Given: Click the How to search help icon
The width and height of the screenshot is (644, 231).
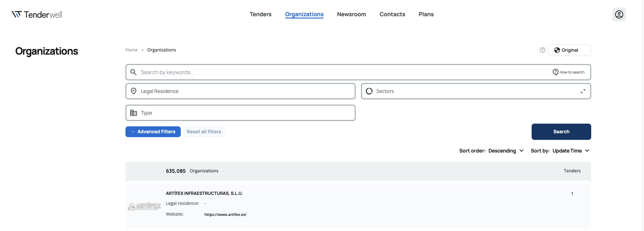Looking at the screenshot, I should click(555, 72).
